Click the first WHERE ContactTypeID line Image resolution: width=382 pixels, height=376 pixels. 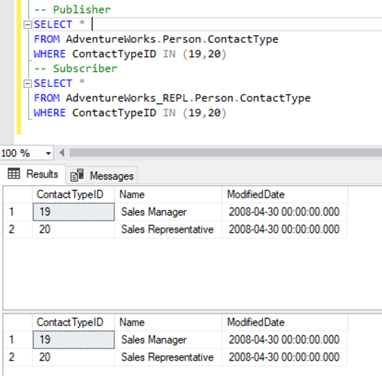[130, 54]
